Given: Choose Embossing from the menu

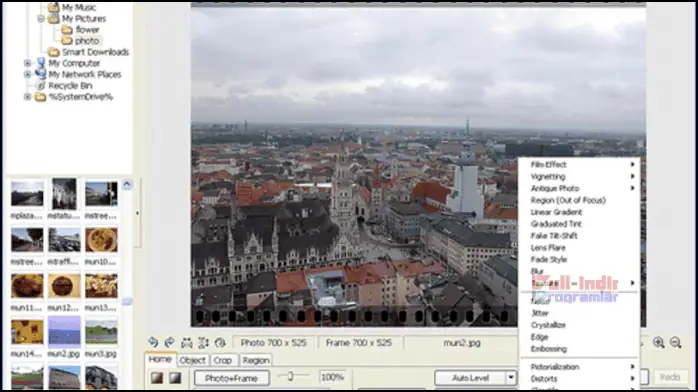Looking at the screenshot, I should click(x=580, y=349).
